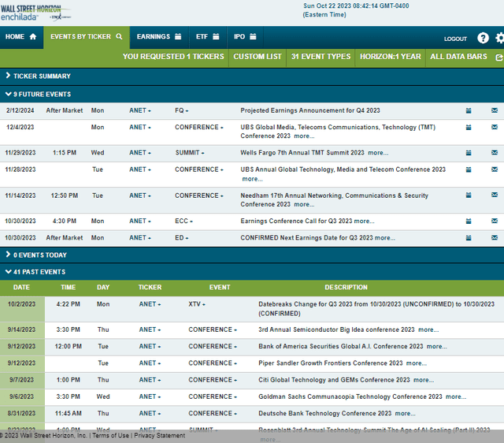Open the FQ event type dropdown
Image resolution: width=504 pixels, height=443 pixels.
(182, 110)
